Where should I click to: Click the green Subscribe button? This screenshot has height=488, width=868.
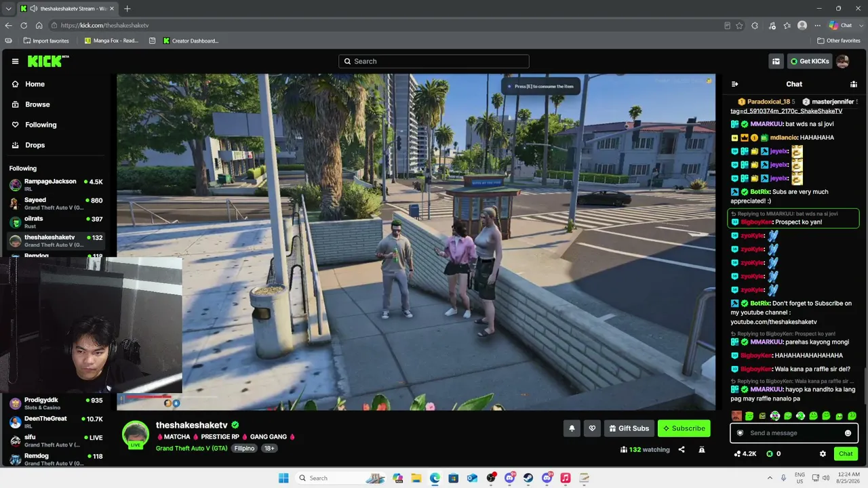(x=684, y=428)
